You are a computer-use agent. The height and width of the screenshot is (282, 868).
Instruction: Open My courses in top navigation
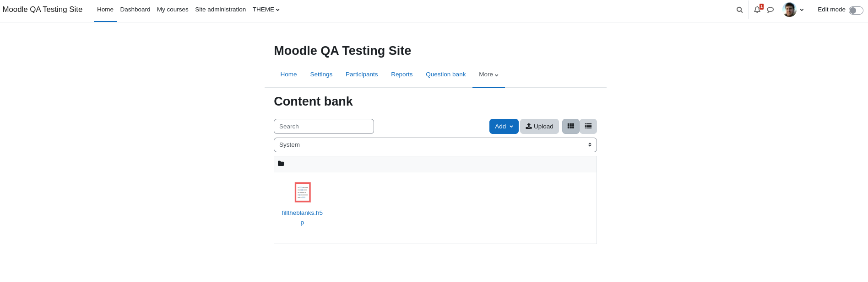[x=173, y=10]
